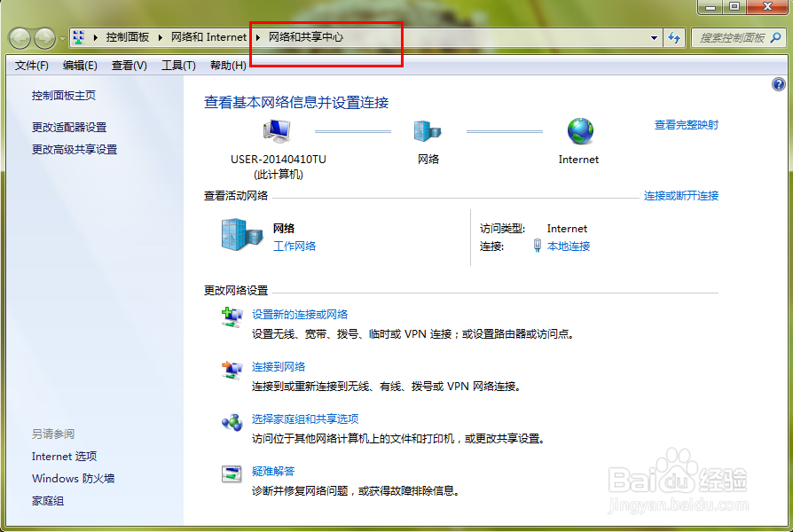This screenshot has width=793, height=532.
Task: Click the 疑难解答 troubleshooting icon
Action: pos(232,474)
